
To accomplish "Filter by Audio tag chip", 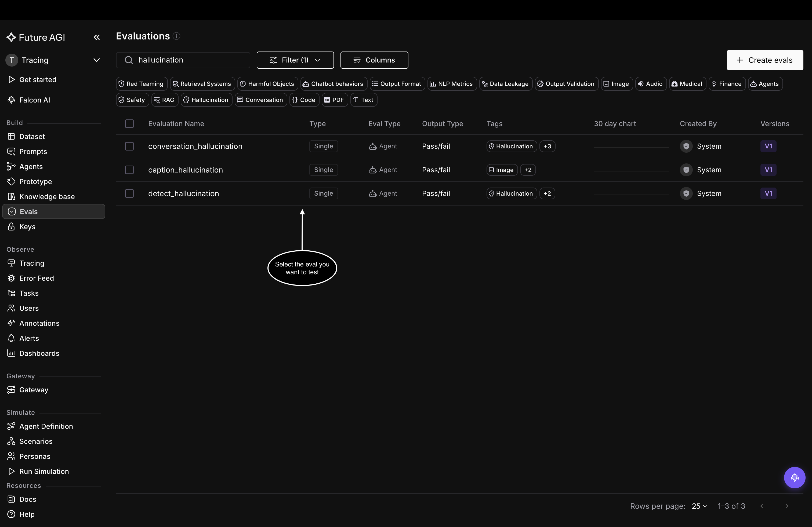I will [651, 83].
